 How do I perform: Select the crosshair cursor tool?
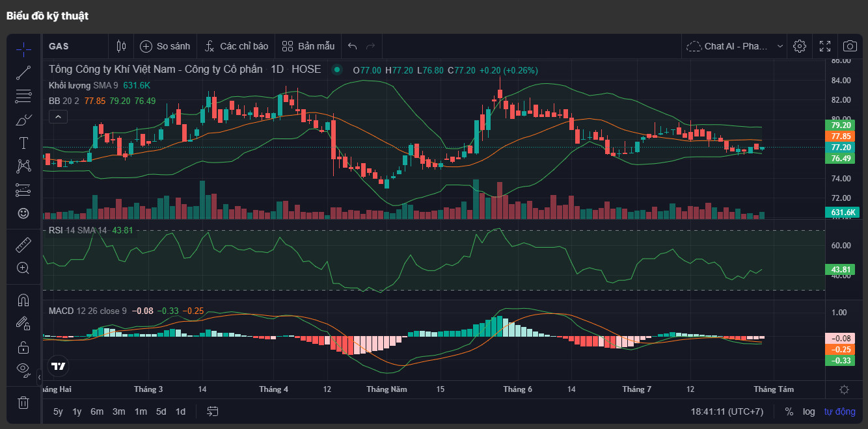tap(23, 49)
